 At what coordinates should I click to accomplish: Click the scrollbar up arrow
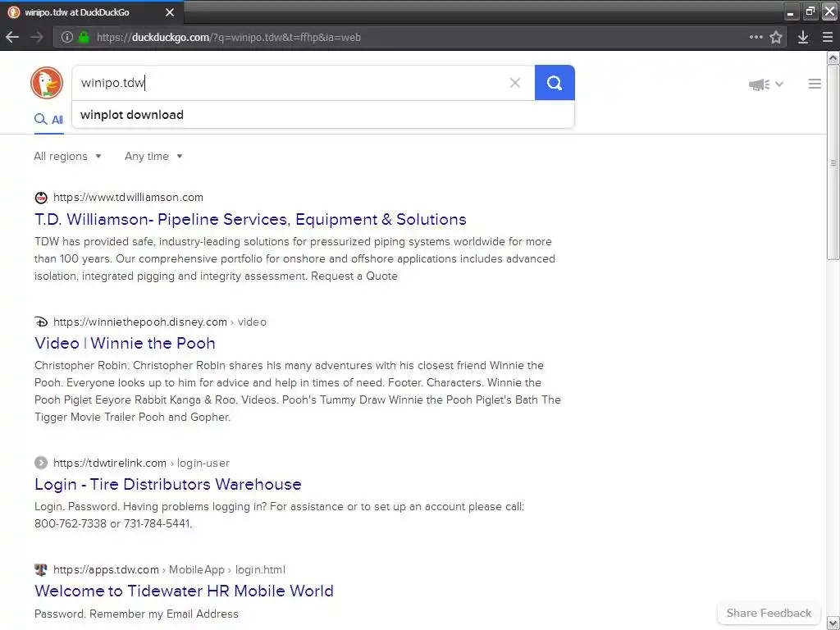tap(833, 58)
